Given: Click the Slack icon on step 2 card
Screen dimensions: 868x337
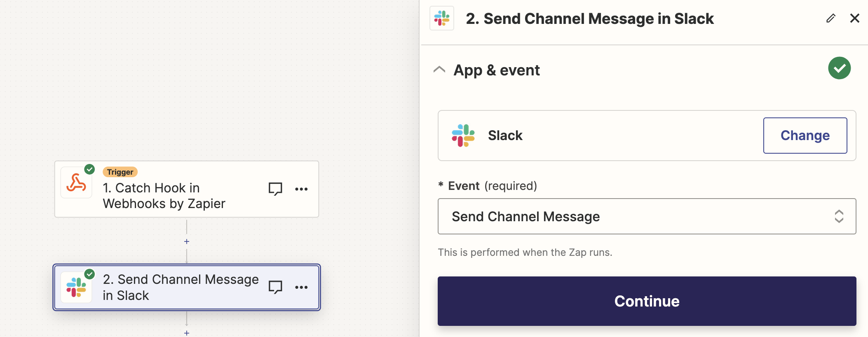Looking at the screenshot, I should coord(76,287).
